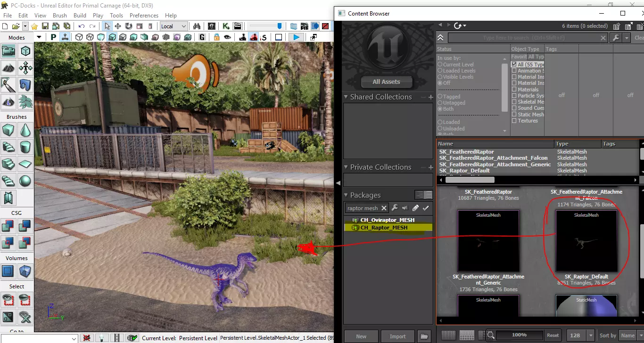Open recent files dropdown arrow
The image size is (644, 343).
click(25, 26)
